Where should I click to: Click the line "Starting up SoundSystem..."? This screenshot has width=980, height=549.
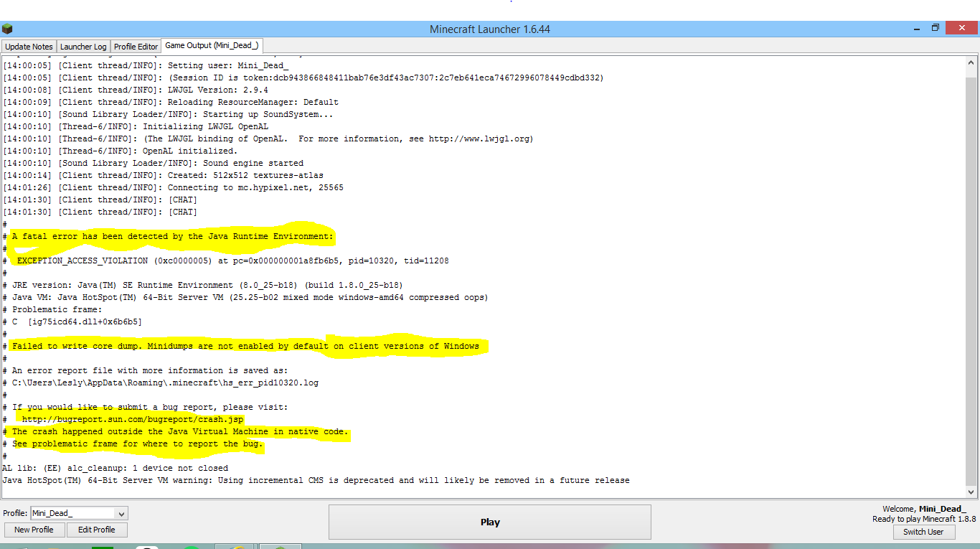(168, 114)
